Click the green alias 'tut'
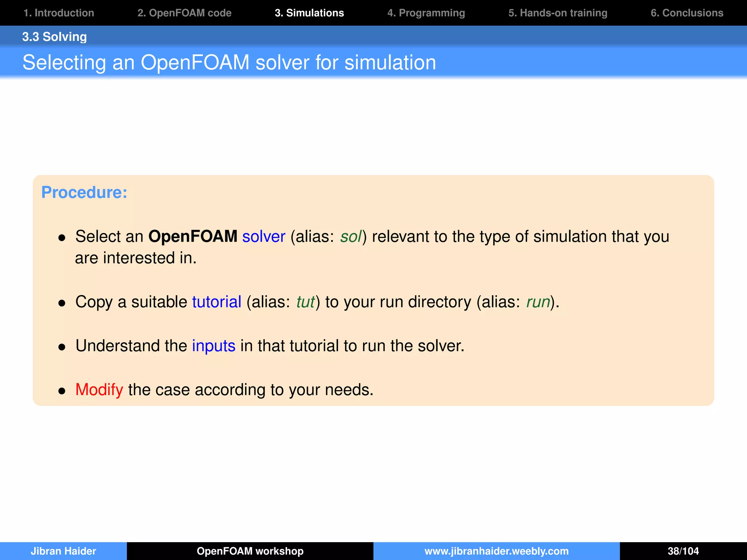 click(305, 302)
